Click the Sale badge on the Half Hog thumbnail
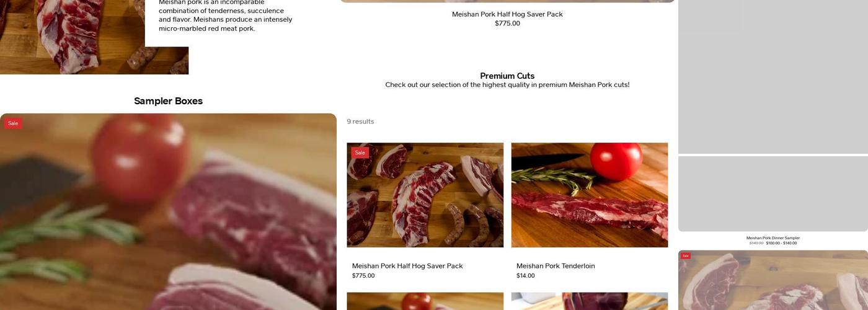 [x=360, y=153]
